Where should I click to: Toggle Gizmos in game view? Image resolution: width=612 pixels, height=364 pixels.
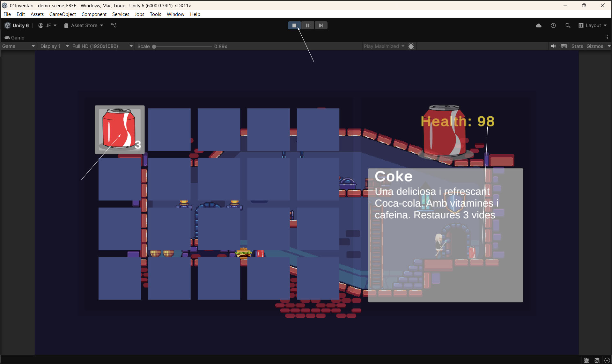pyautogui.click(x=594, y=46)
